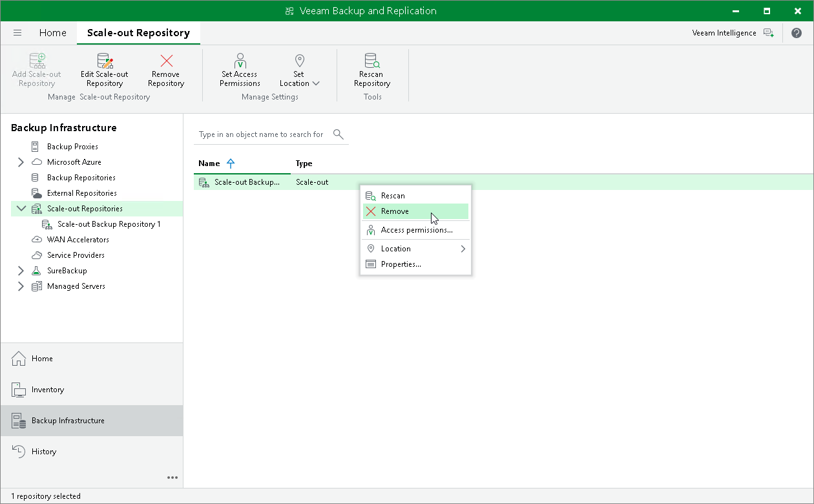Choose Access permissions from context menu
The height and width of the screenshot is (504, 814).
pos(415,230)
